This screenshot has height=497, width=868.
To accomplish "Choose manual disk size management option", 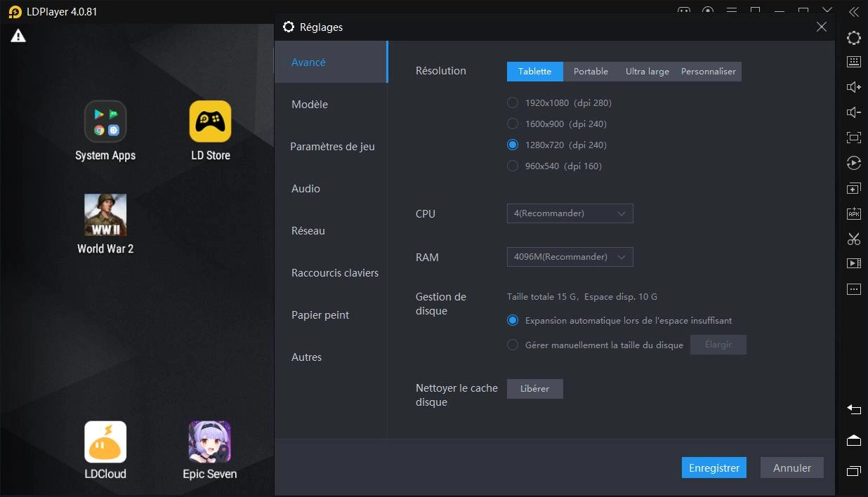I will (x=513, y=345).
